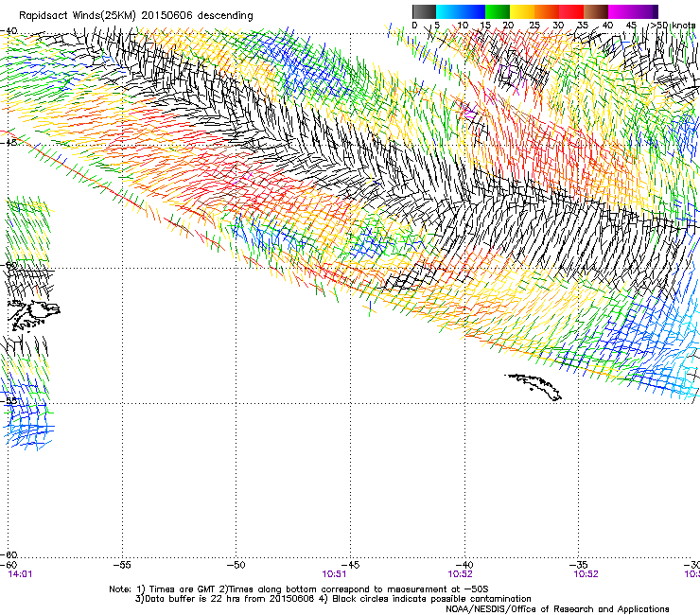Click the '-50' longitude label on bottom axis

click(236, 565)
